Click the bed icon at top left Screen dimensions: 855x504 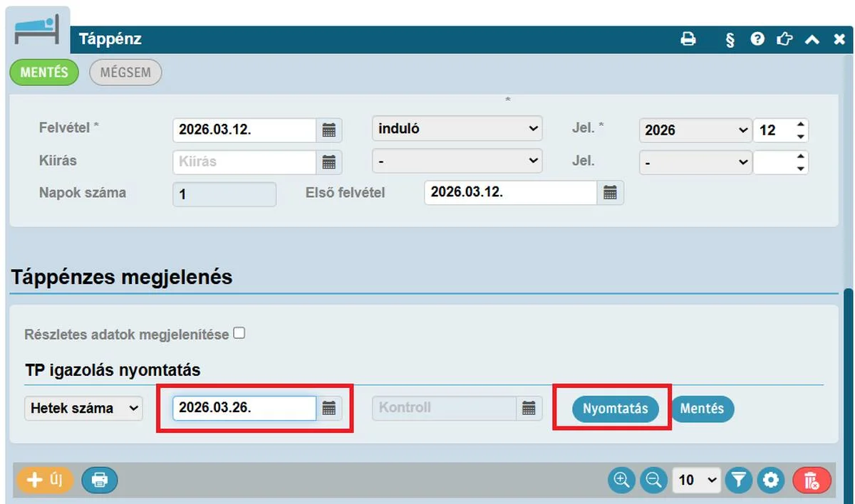(x=37, y=30)
